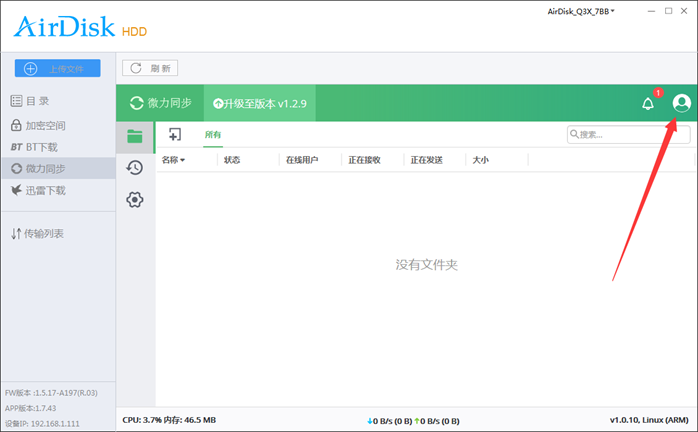Click the 大小 column header

point(481,160)
